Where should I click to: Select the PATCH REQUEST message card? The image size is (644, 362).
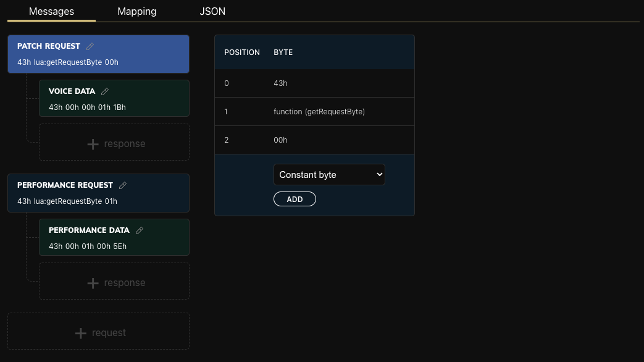pos(98,54)
